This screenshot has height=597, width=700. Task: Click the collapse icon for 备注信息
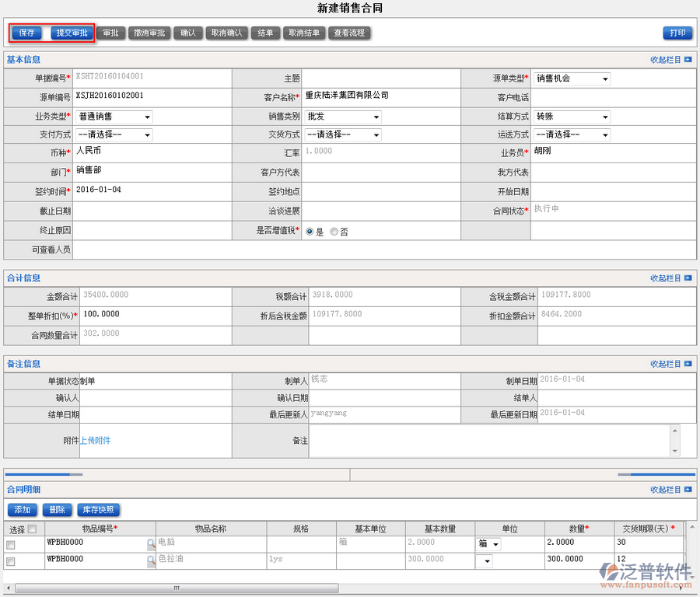point(688,364)
